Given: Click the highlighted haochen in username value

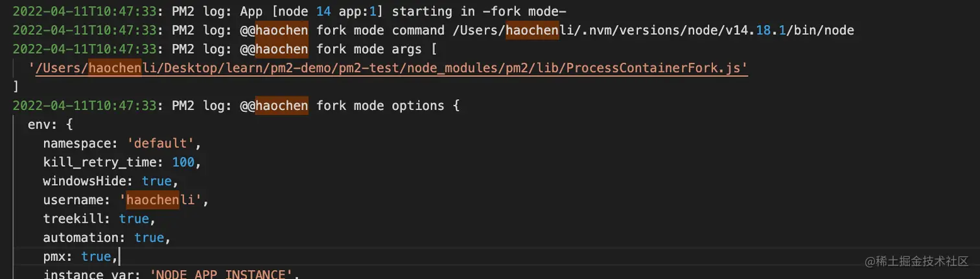Looking at the screenshot, I should 152,200.
